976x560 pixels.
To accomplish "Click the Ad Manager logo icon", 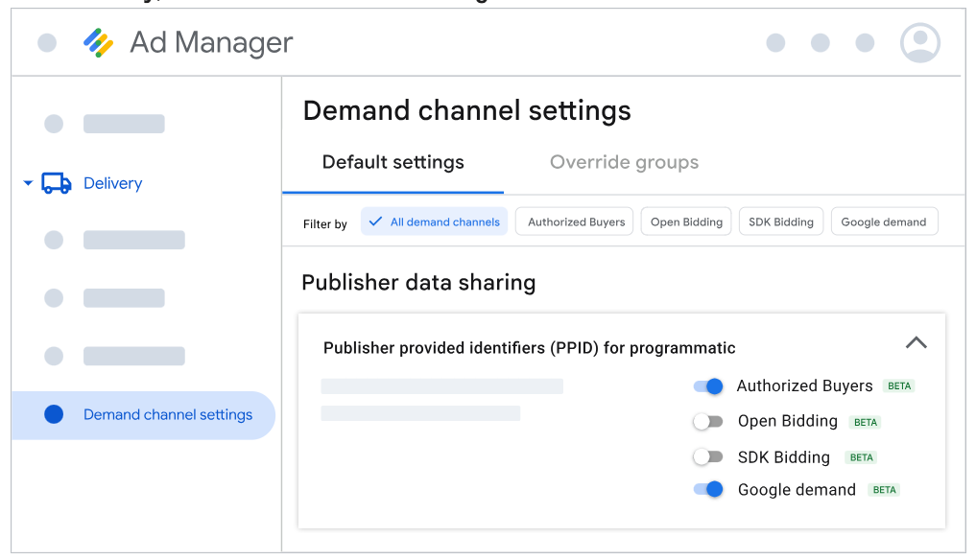I will 98,43.
